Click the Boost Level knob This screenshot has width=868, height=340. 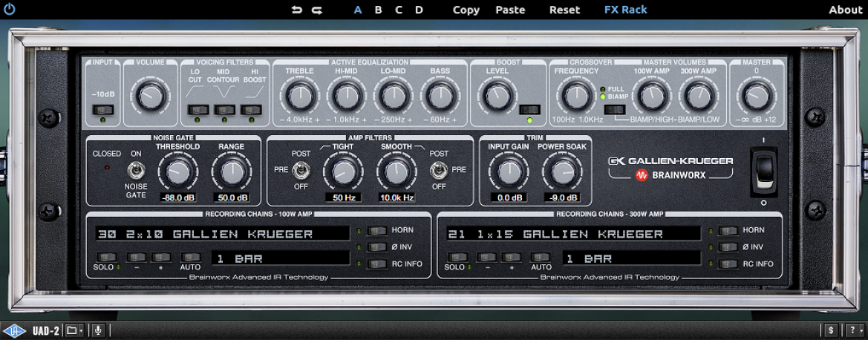pos(497,97)
